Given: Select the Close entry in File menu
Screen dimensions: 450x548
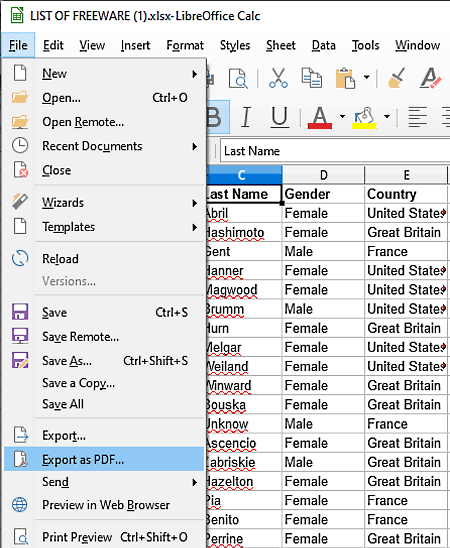Looking at the screenshot, I should tap(104, 170).
